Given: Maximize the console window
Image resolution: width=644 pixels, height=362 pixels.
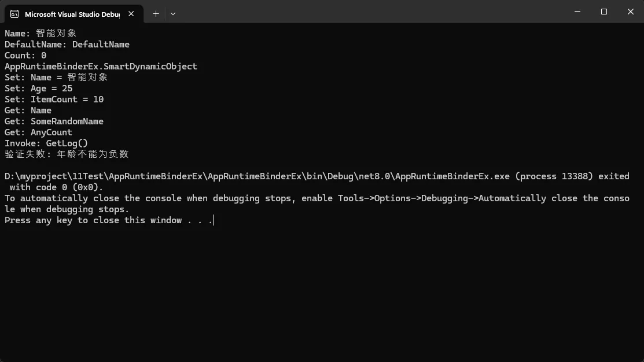Looking at the screenshot, I should (x=604, y=12).
